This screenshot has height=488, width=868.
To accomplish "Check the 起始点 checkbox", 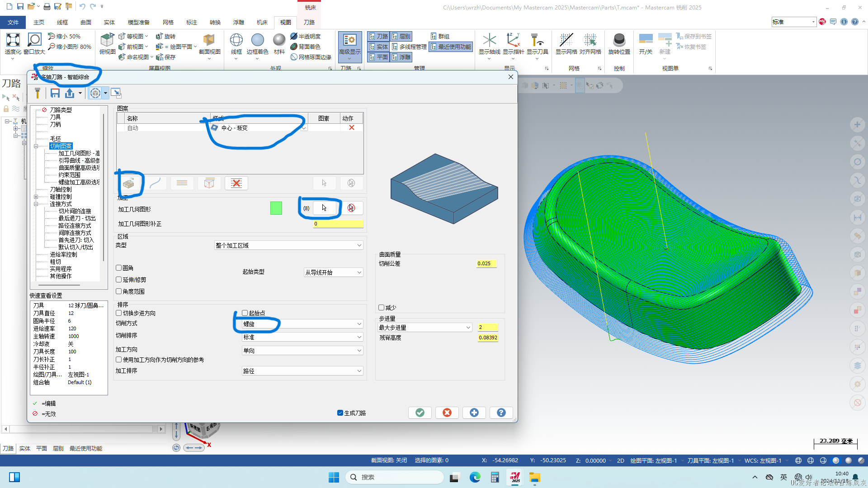I will (x=245, y=313).
